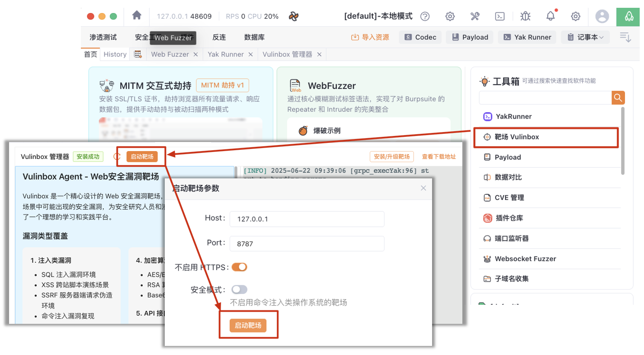Switch to the History tab
The width and height of the screenshot is (644, 355).
pos(115,54)
